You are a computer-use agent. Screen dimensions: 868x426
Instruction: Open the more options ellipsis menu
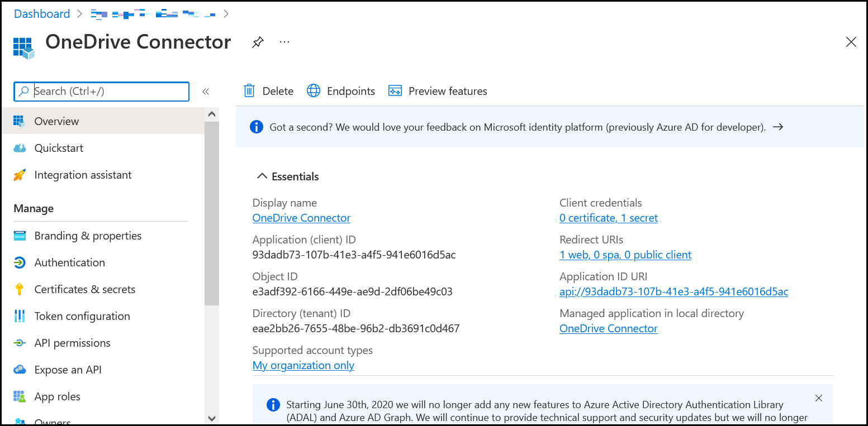[284, 42]
